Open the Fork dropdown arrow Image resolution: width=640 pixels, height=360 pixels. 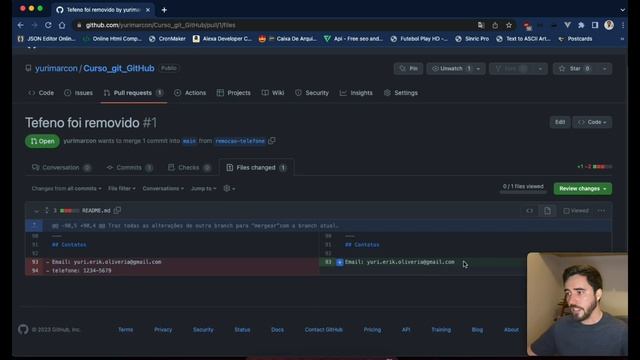(540, 69)
